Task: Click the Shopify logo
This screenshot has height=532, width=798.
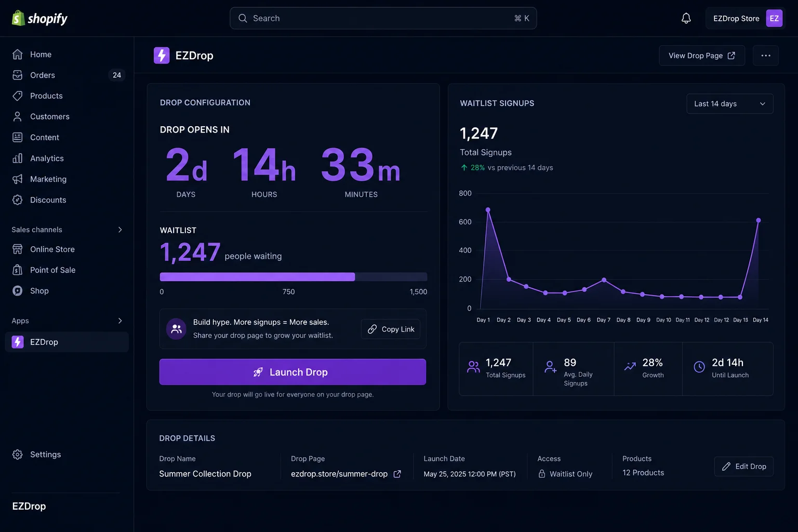Action: click(39, 18)
